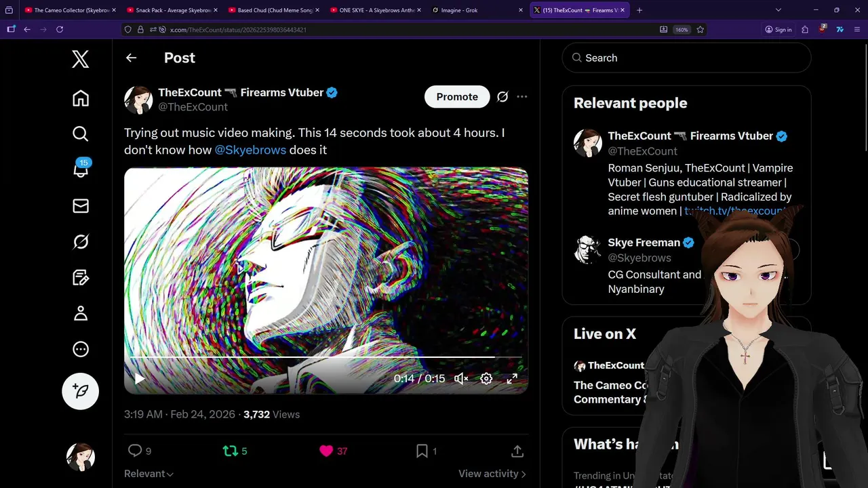Open the Home feed icon

[x=81, y=98]
